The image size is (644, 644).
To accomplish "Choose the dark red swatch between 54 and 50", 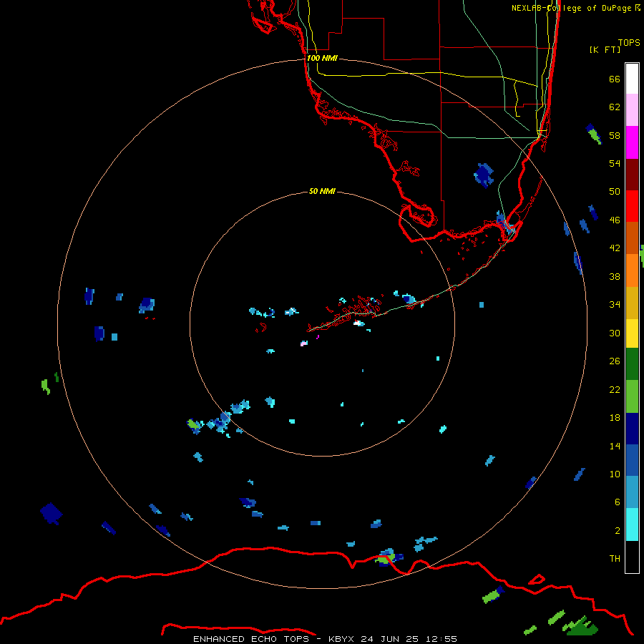I will [x=632, y=175].
